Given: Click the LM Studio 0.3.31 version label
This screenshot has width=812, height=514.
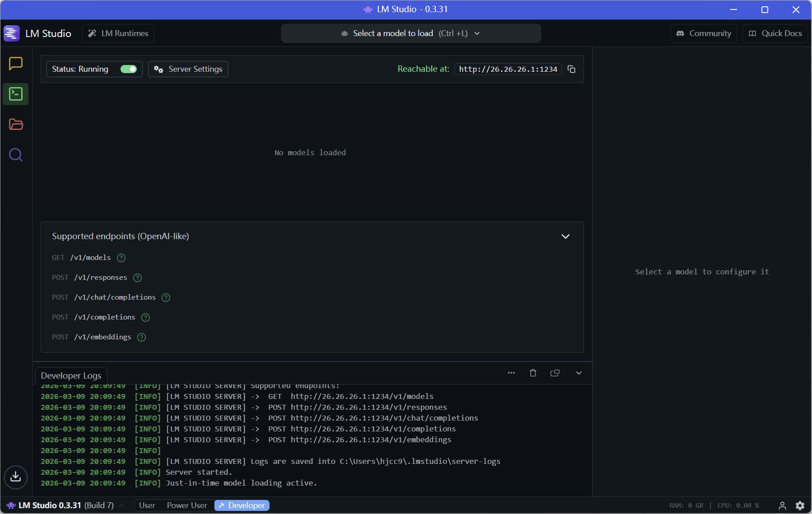Looking at the screenshot, I should click(x=50, y=505).
